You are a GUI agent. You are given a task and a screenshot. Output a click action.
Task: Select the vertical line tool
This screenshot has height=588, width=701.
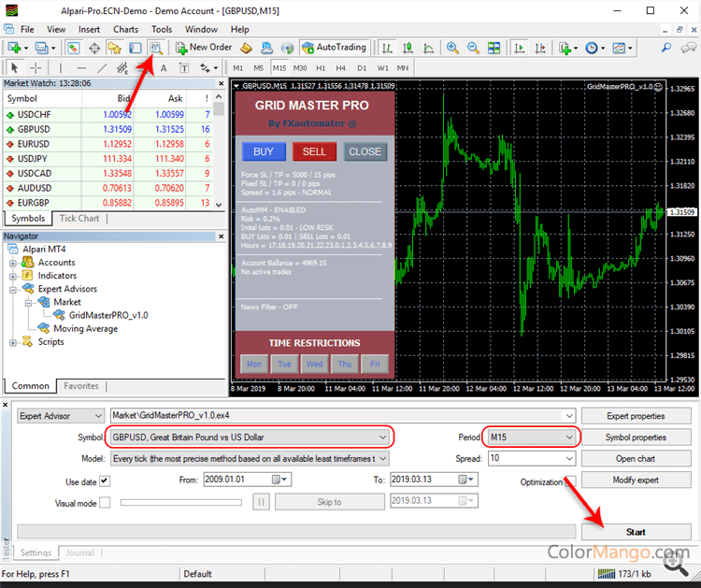click(61, 68)
